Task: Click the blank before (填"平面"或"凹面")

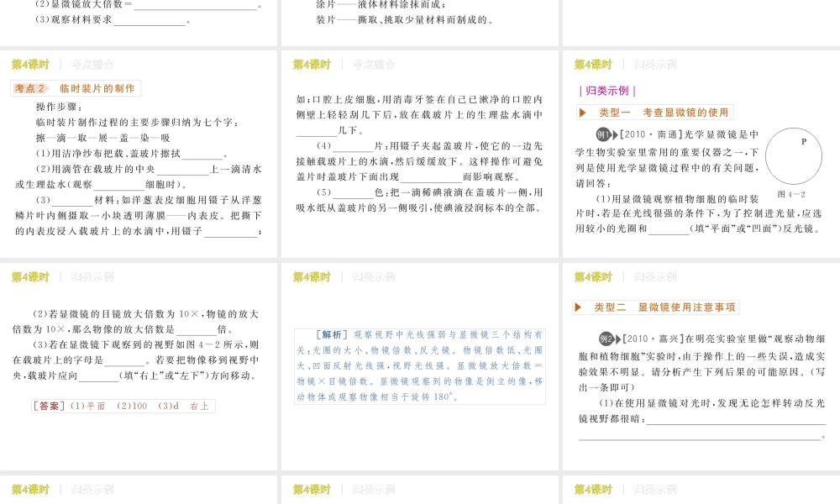Action: point(669,230)
